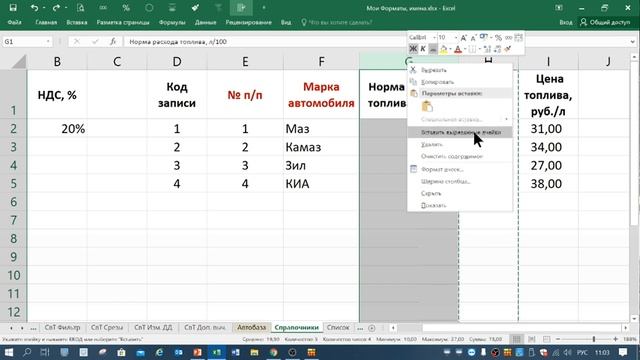Toggle bold Ж in mini toolbar

(413, 49)
